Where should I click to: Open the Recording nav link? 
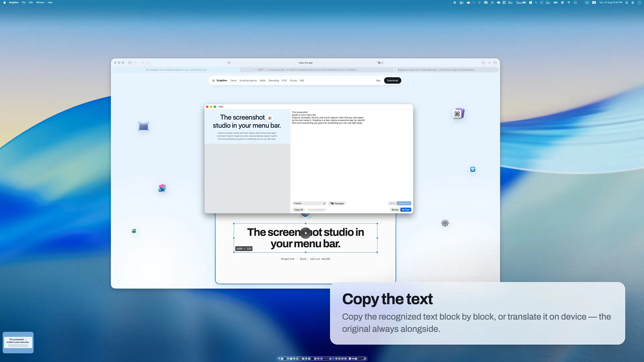tap(274, 80)
